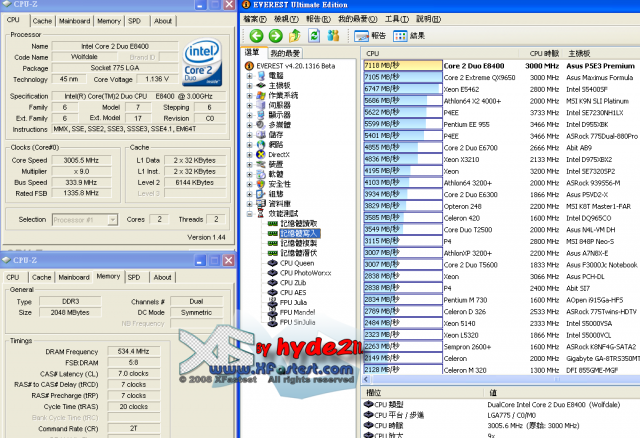Select the DirectX icon in tree
The image size is (640, 438).
261,154
